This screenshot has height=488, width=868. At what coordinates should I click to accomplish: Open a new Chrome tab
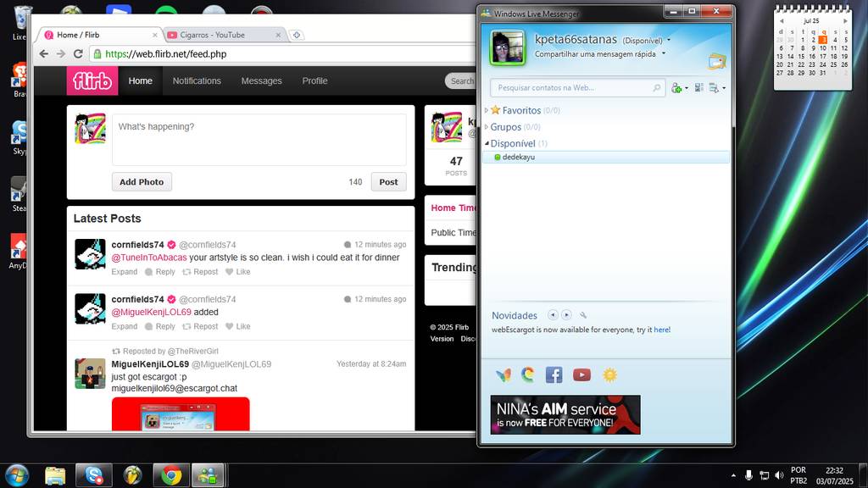(297, 35)
